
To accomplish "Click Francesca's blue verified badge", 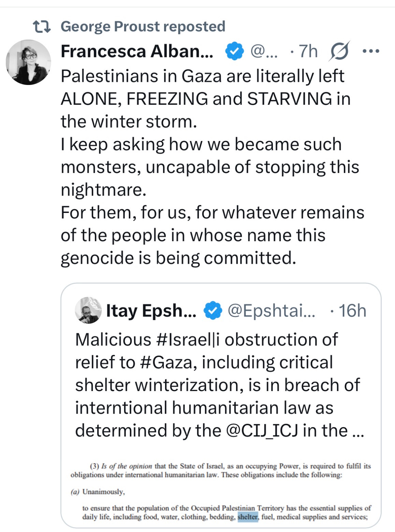I will [x=234, y=52].
